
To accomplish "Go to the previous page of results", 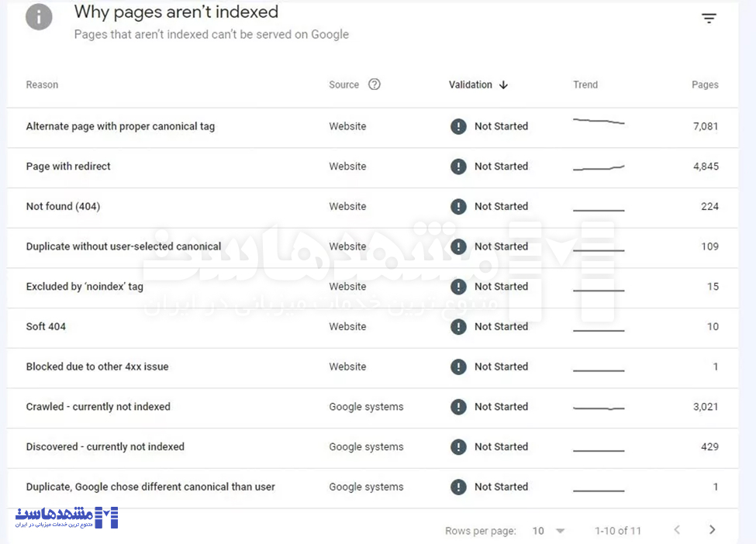I will (x=677, y=530).
